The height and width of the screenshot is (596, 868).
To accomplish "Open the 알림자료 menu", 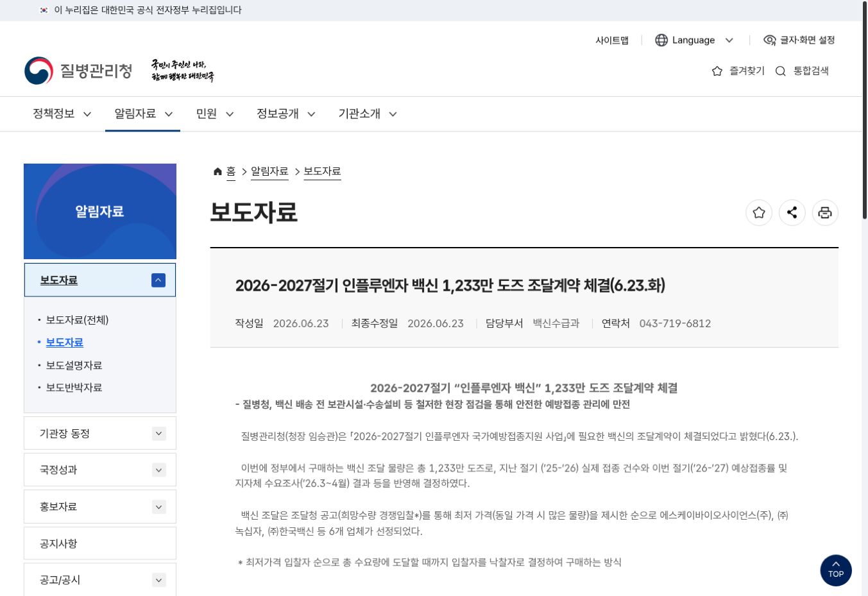I will click(x=143, y=114).
